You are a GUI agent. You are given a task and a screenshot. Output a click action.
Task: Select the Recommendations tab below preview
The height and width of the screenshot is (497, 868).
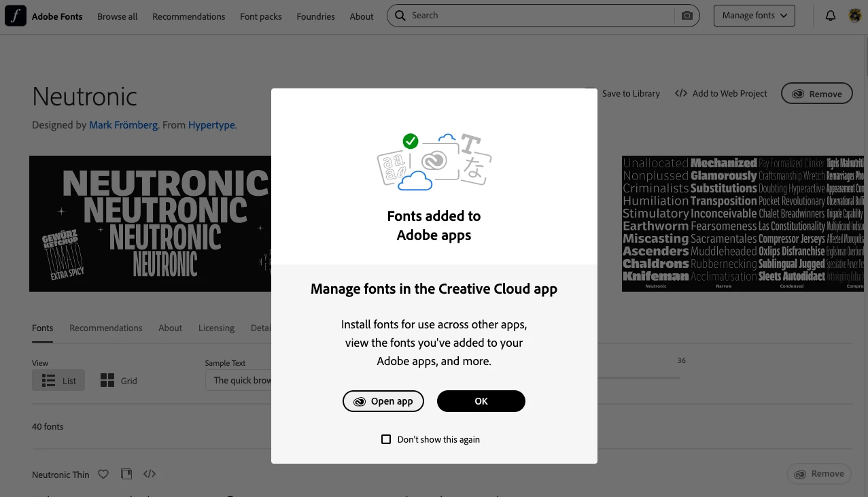(x=106, y=328)
